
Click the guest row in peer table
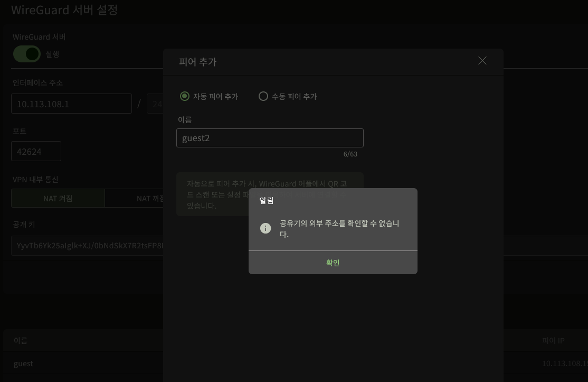pyautogui.click(x=83, y=363)
